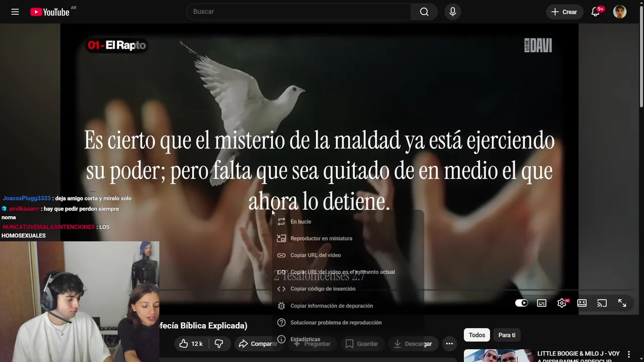This screenshot has width=644, height=362.
Task: Choose Copiar información de depuración
Action: (348, 306)
